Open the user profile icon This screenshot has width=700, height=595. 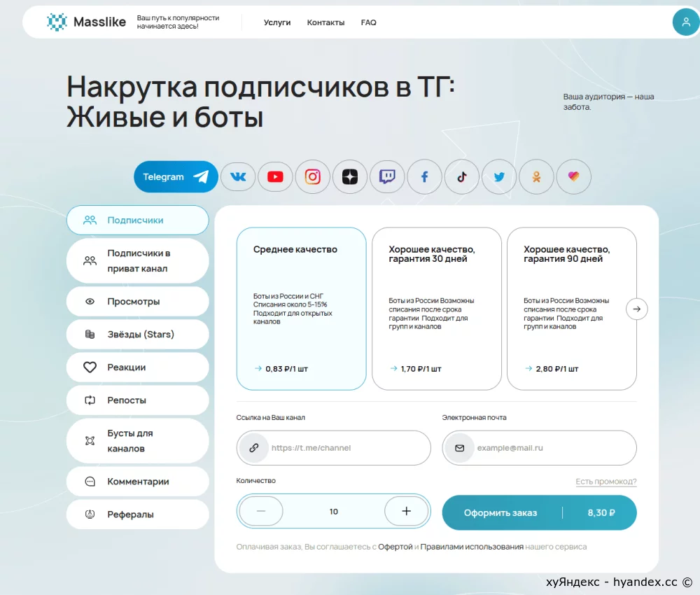click(686, 22)
